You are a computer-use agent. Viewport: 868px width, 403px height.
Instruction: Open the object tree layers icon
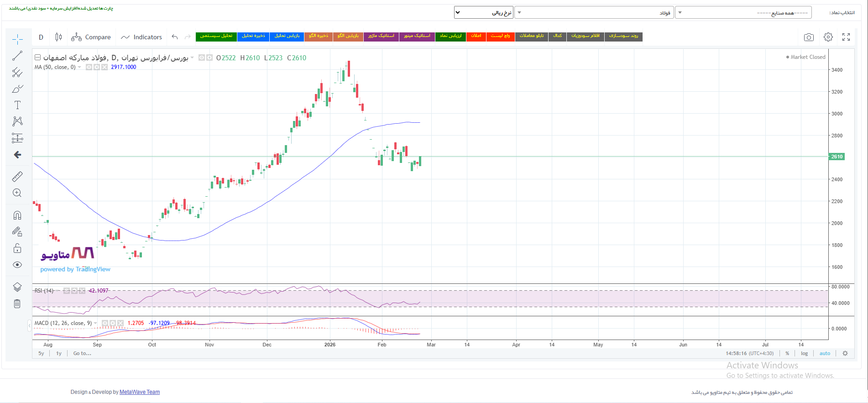17,287
